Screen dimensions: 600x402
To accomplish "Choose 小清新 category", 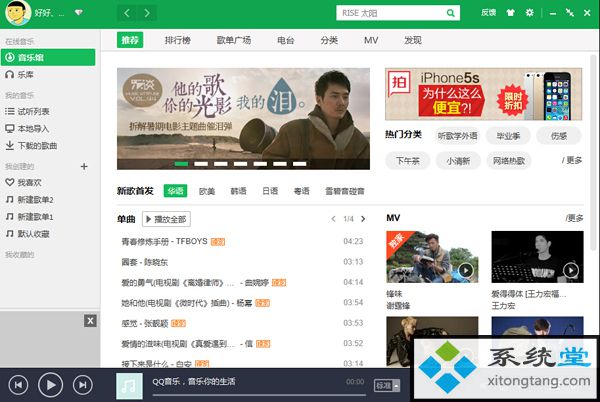I will coord(458,161).
